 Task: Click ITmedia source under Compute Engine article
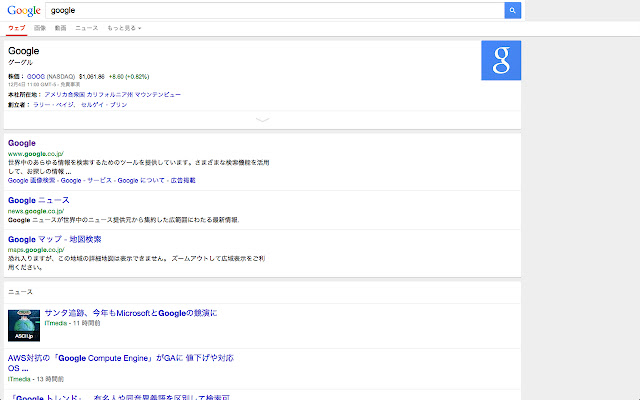[x=19, y=379]
